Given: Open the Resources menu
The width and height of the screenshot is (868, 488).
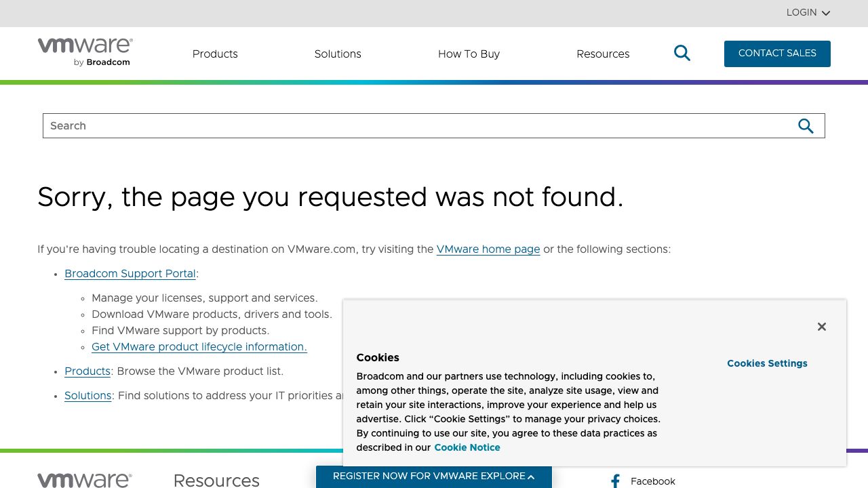Looking at the screenshot, I should pyautogui.click(x=603, y=54).
